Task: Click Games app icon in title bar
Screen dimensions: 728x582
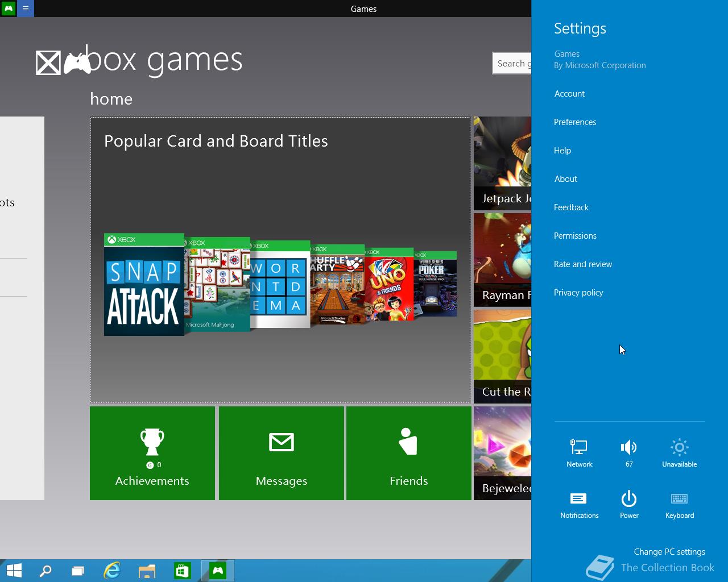Action: [9, 9]
